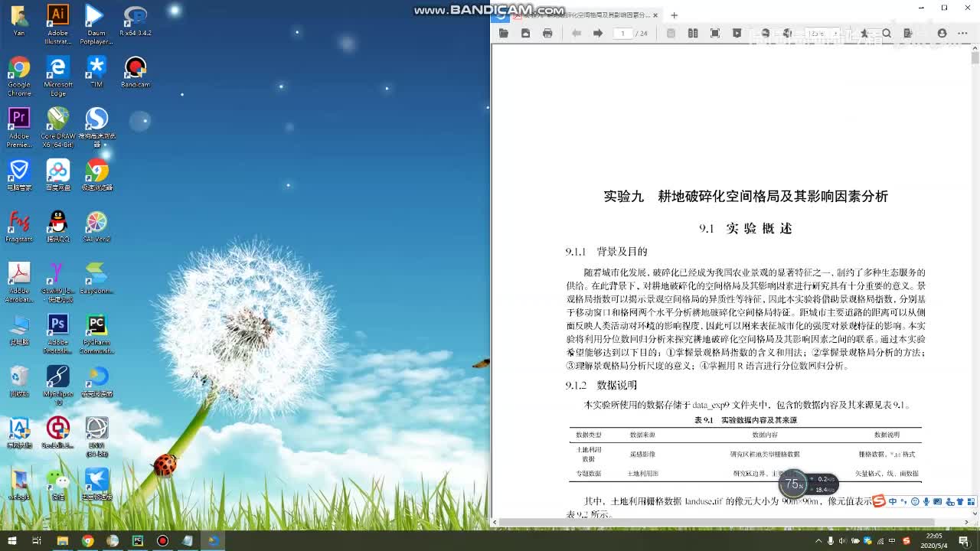Open Bandicam recorder from taskbar
The height and width of the screenshot is (551, 980).
click(162, 540)
